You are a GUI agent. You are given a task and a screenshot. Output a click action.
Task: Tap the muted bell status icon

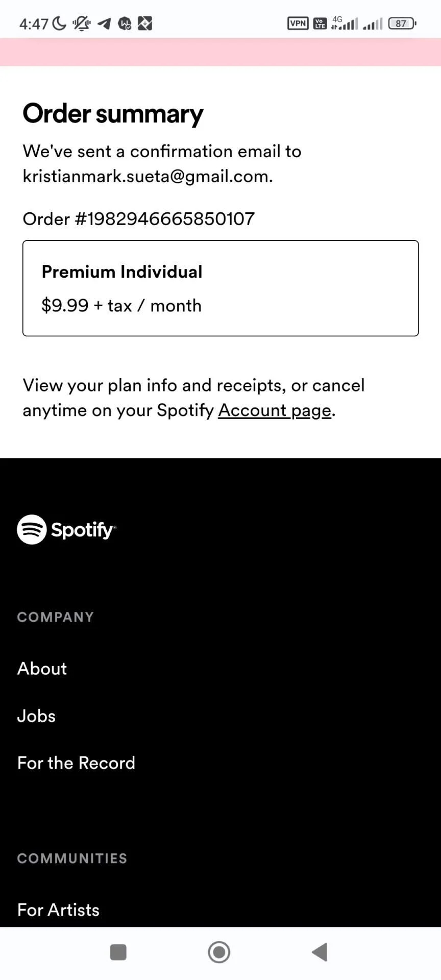pyautogui.click(x=81, y=23)
